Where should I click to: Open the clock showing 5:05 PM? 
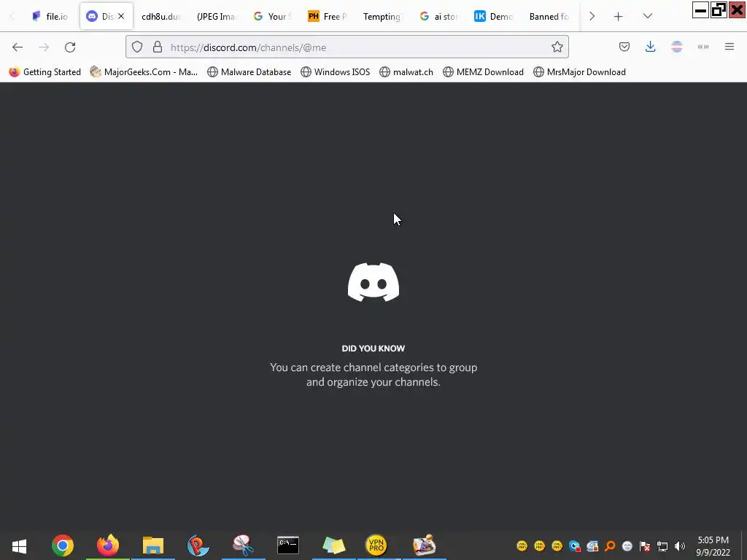[713, 546]
